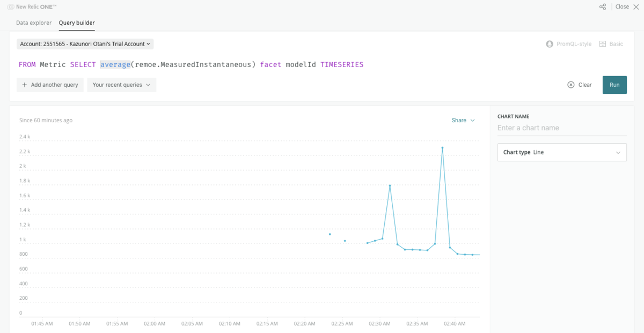Click the Clear query circle-x icon

pos(571,85)
